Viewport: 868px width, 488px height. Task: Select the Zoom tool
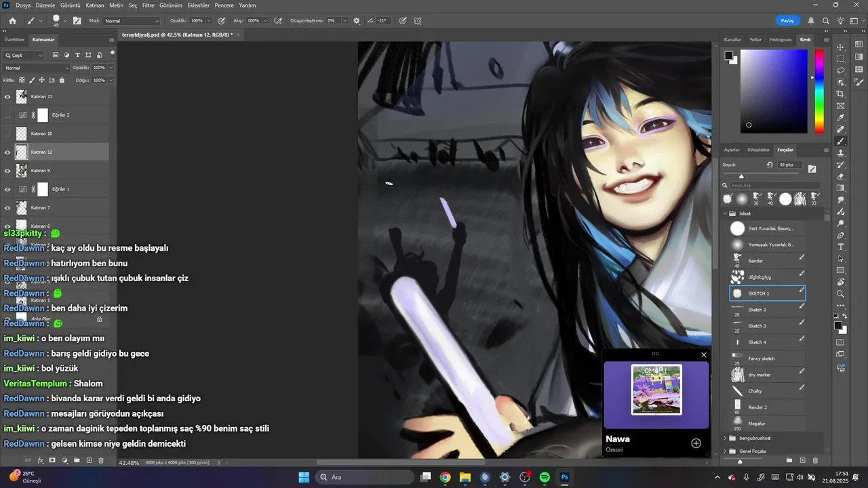pyautogui.click(x=841, y=294)
